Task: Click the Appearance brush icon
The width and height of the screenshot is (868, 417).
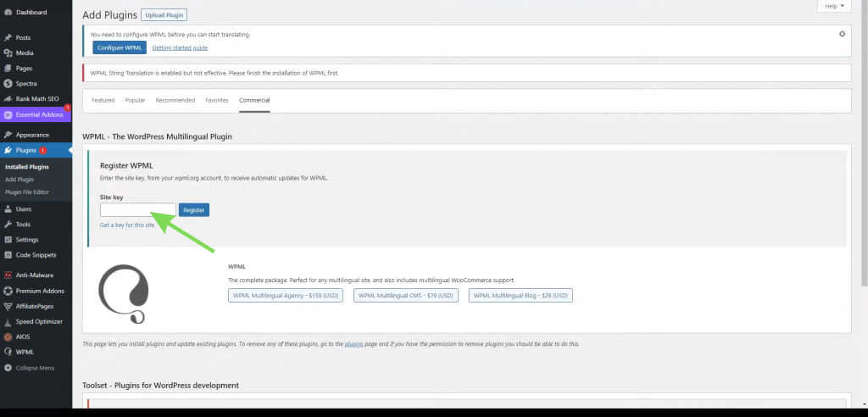Action: click(8, 135)
